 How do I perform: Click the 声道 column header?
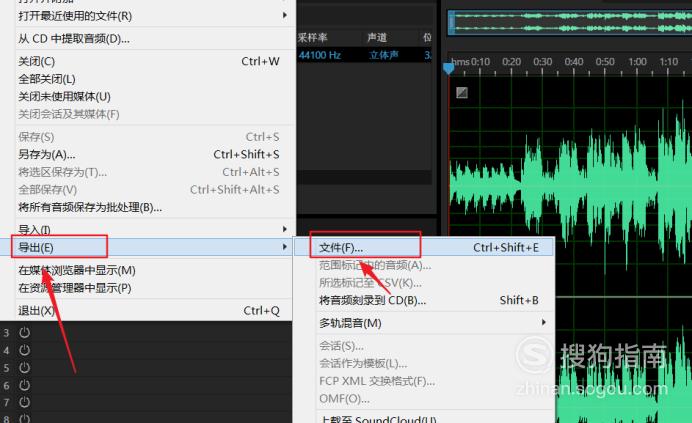377,38
